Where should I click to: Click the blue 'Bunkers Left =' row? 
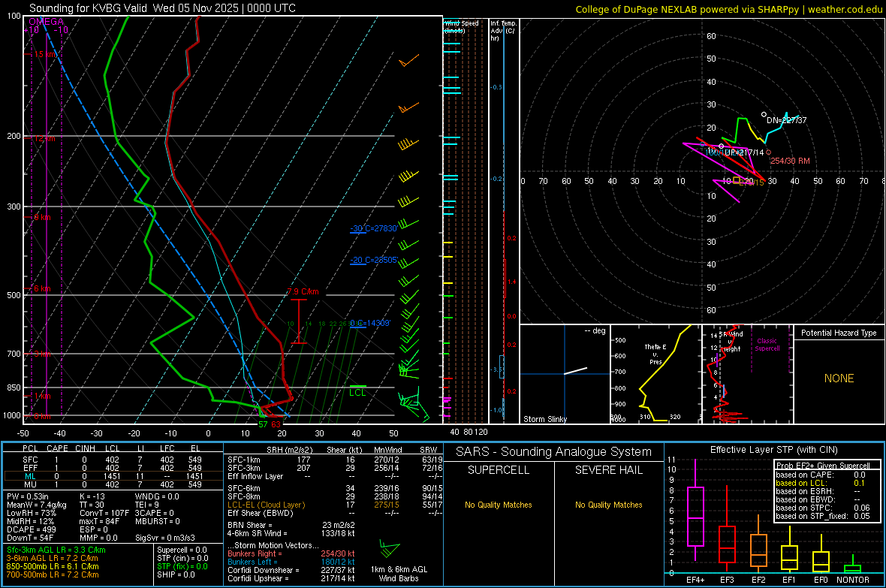tap(291, 562)
